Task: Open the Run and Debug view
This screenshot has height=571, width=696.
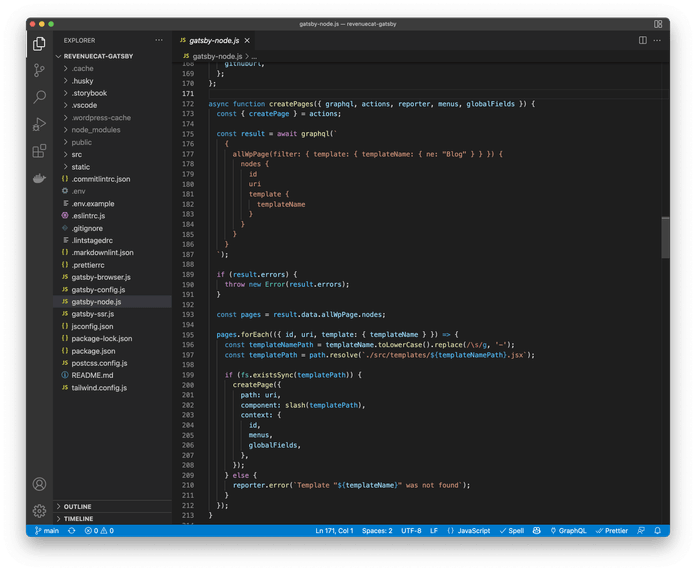Action: pos(39,124)
